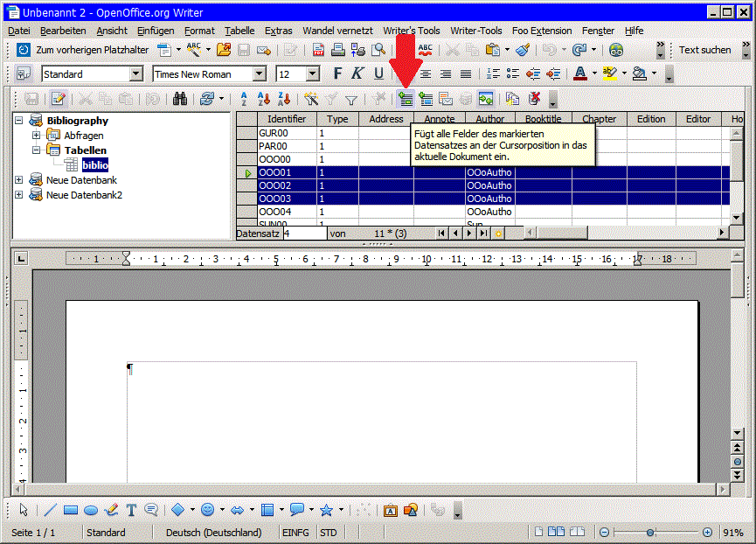The width and height of the screenshot is (756, 544).
Task: Sort the data ascending (A-Z down arrow)
Action: (x=264, y=99)
